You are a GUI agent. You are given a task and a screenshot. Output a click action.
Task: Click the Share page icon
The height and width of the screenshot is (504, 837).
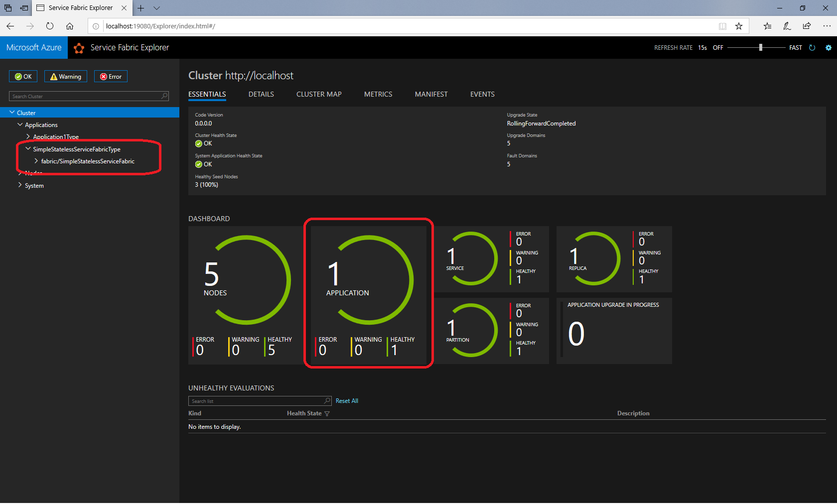click(x=807, y=26)
